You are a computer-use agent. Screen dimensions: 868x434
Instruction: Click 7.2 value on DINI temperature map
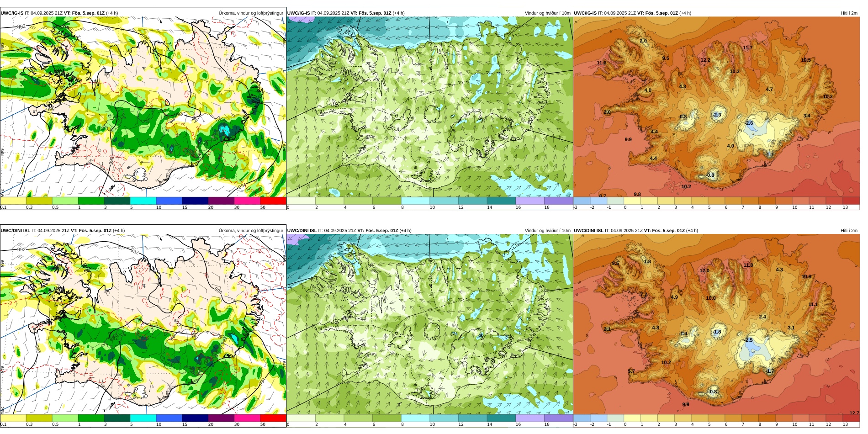643,295
